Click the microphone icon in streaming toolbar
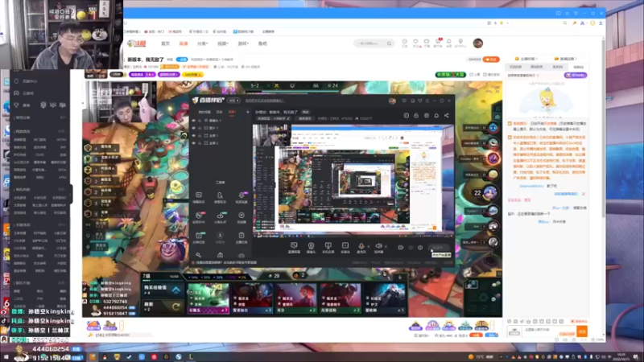Image resolution: width=644 pixels, height=362 pixels. point(361,247)
